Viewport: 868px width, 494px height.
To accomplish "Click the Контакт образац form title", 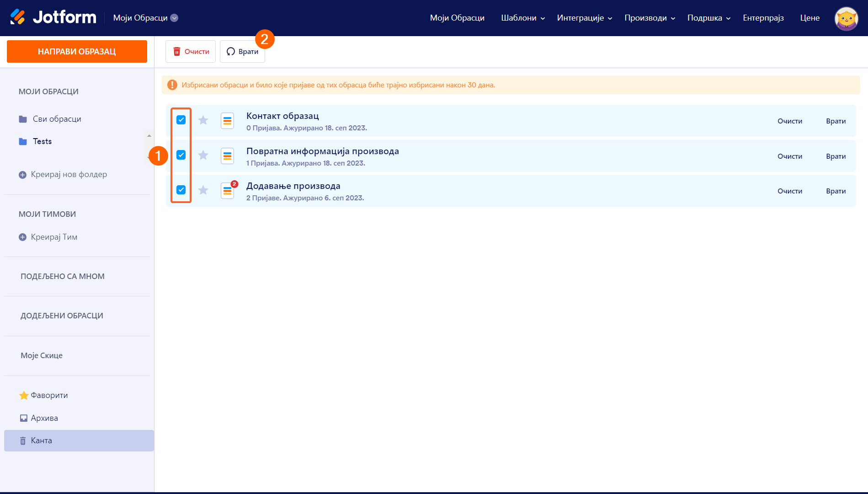I will pos(282,116).
